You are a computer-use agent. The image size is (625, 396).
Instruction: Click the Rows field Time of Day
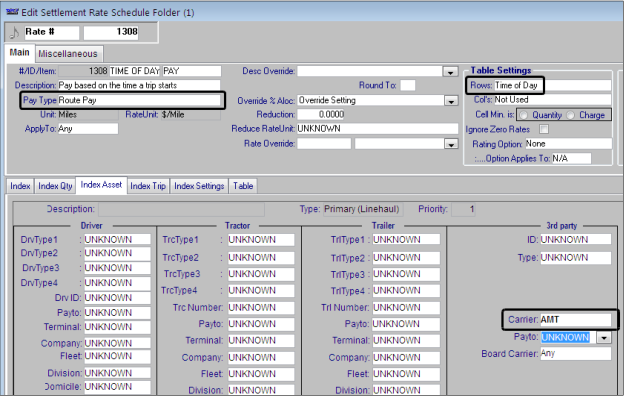tap(552, 85)
